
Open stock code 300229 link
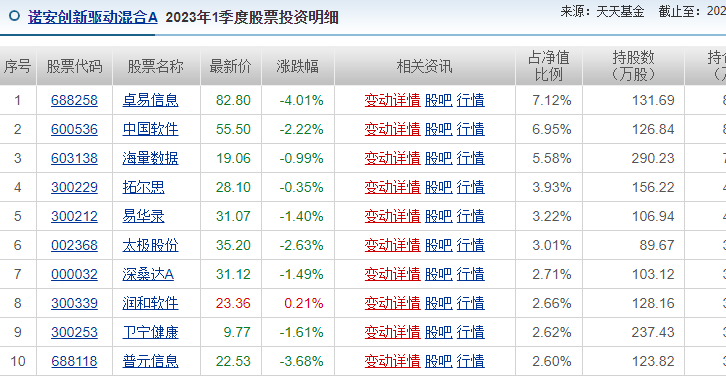click(x=74, y=187)
